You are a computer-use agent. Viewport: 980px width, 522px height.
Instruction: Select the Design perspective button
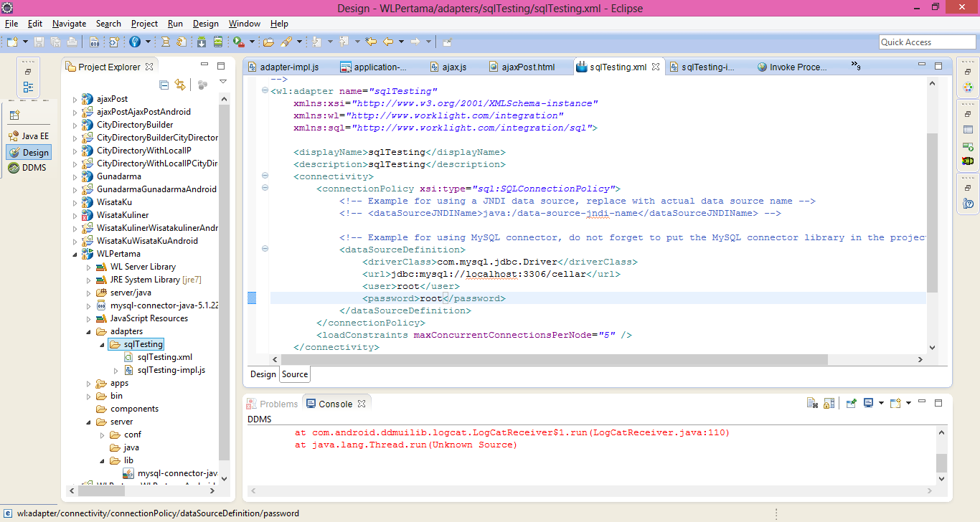[29, 152]
